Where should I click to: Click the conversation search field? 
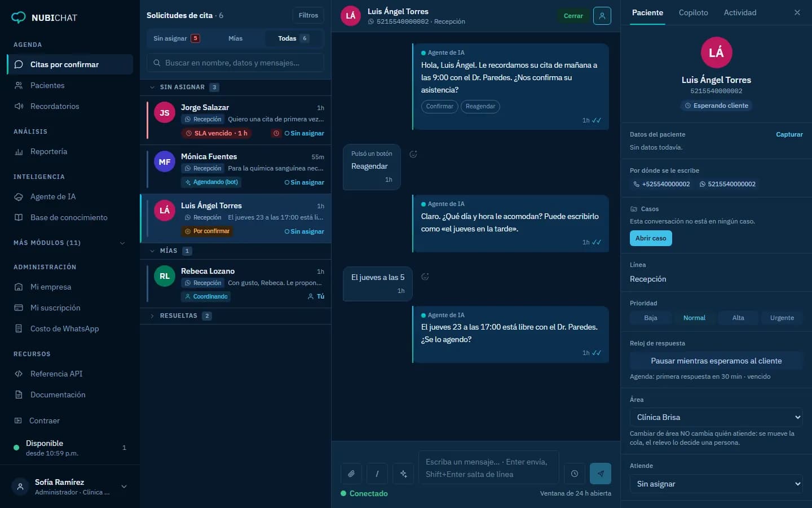click(235, 63)
